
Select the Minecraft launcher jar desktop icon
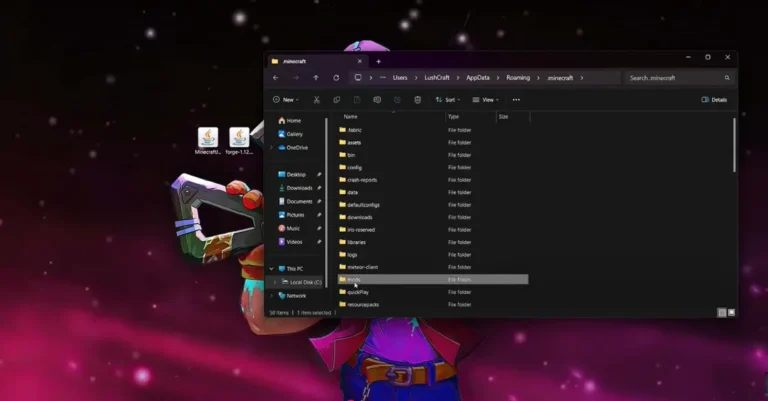tap(208, 141)
